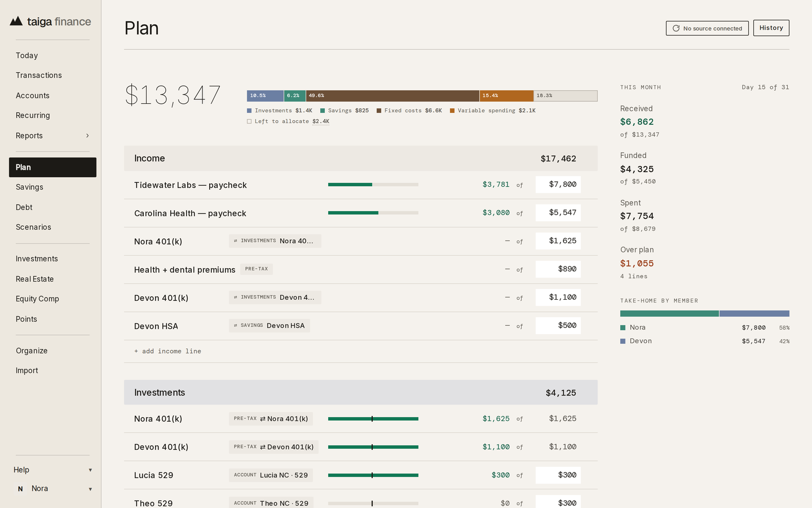Click the Nora 401(k) PRE-TAX transfer tag in Investments

(x=271, y=419)
